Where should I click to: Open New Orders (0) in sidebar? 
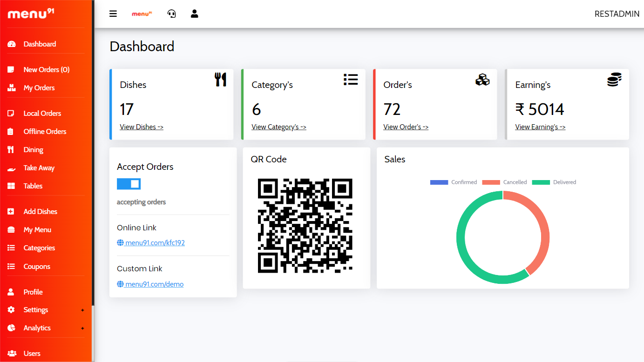coord(46,70)
